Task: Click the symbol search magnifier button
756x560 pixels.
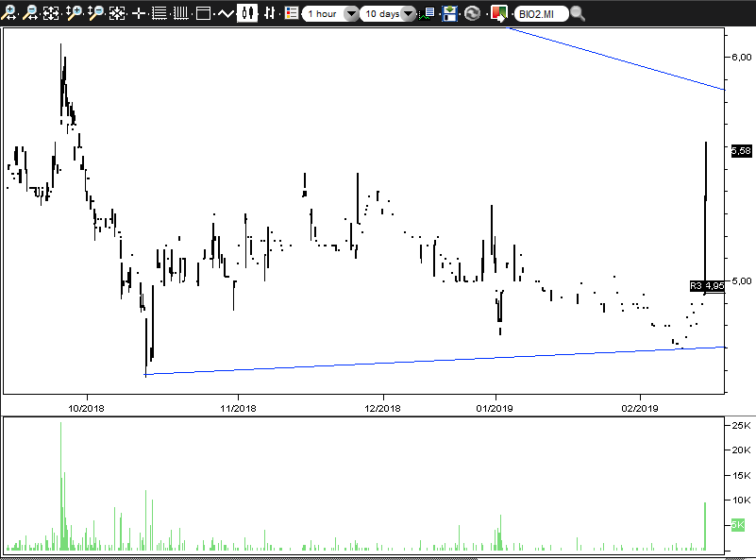Action: (577, 13)
